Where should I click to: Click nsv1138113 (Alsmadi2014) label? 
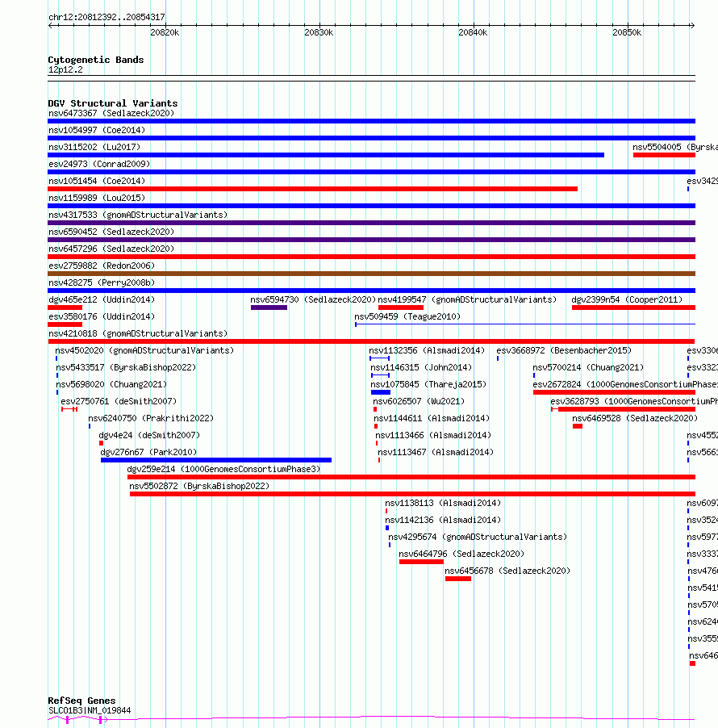(x=443, y=504)
